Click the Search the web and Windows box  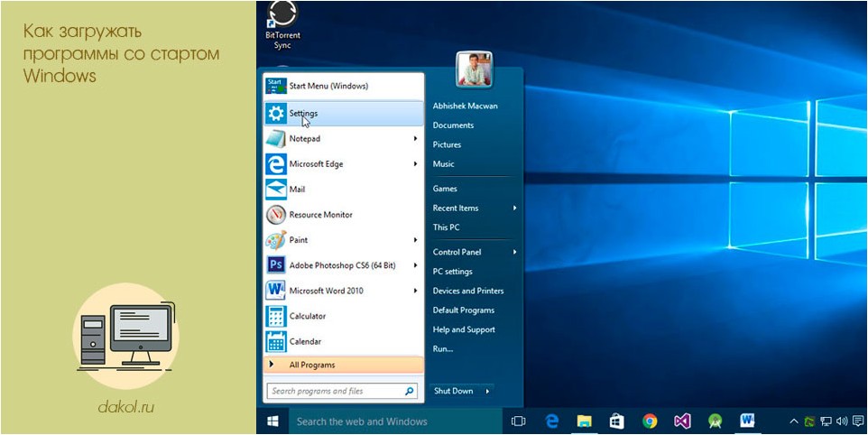pyautogui.click(x=395, y=421)
